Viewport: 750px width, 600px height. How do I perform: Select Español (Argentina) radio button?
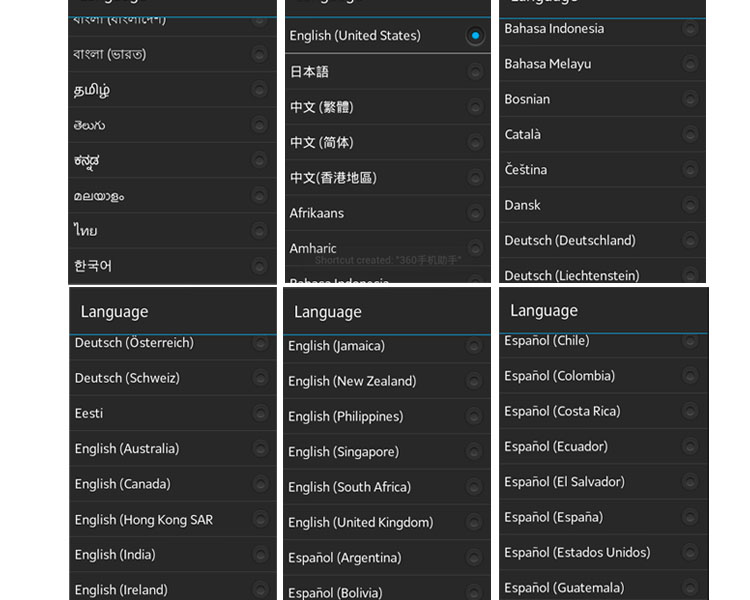[475, 558]
